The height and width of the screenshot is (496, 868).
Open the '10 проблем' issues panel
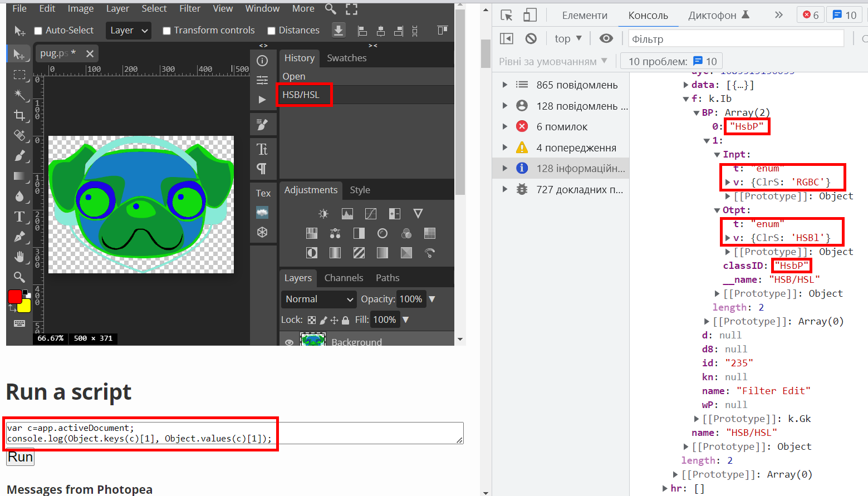coord(671,61)
